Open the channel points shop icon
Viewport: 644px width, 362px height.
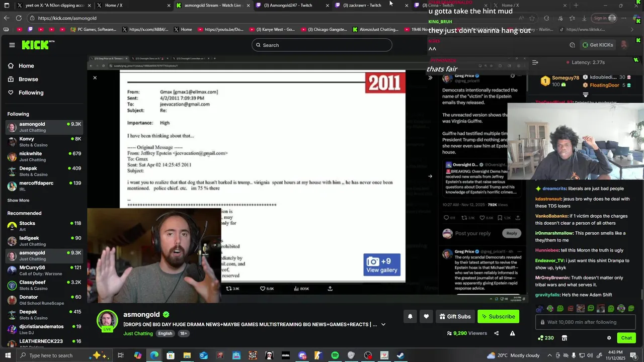(x=565, y=338)
